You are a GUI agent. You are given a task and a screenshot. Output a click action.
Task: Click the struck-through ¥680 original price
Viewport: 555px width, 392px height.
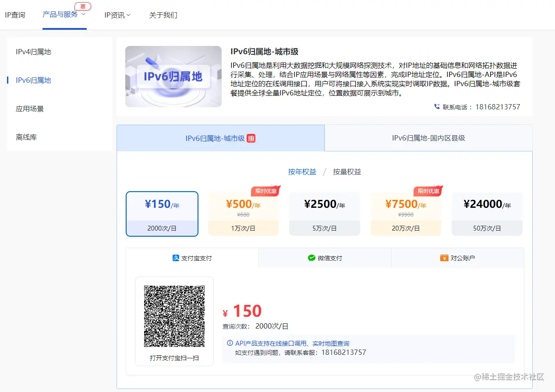[x=243, y=214]
